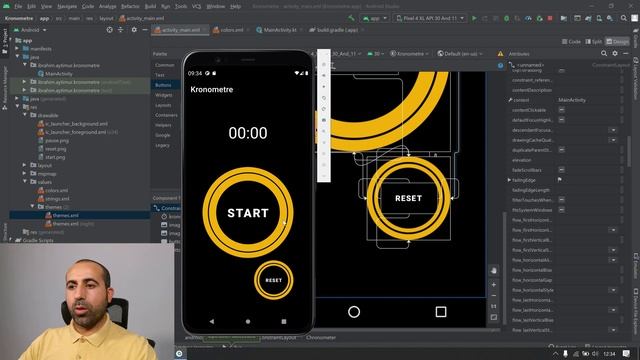Open the Refactor menu
Screen dimensions: 640x360
click(130, 7)
